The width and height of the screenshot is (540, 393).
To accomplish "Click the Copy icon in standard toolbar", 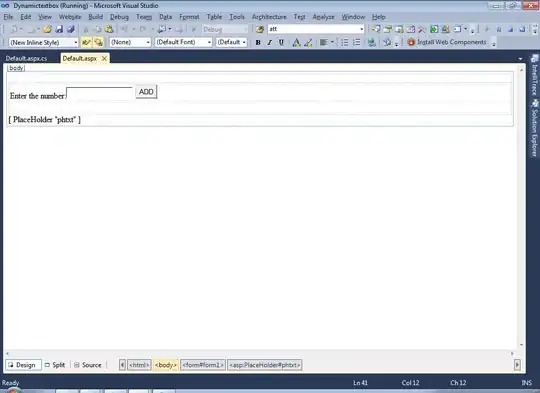I will (x=97, y=29).
